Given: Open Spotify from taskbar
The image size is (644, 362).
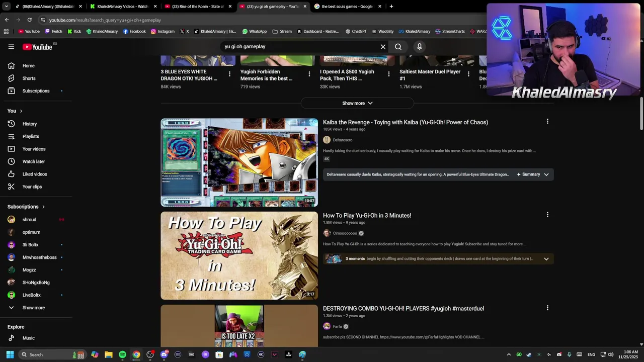Looking at the screenshot, I should (122, 354).
